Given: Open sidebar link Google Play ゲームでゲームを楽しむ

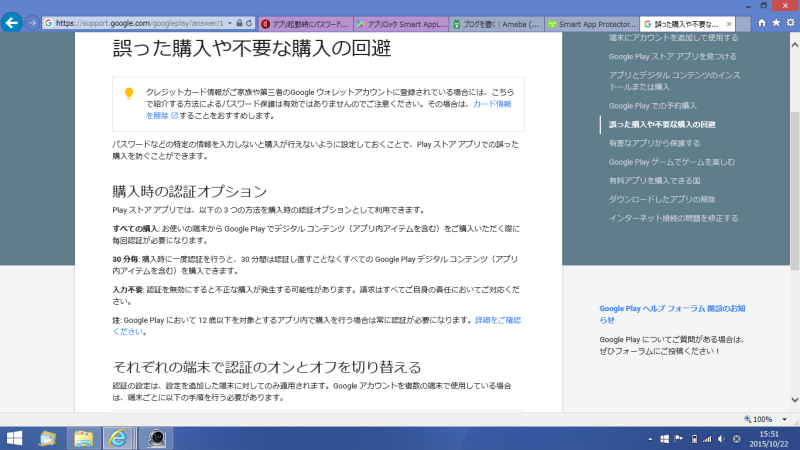Looking at the screenshot, I should tap(671, 162).
